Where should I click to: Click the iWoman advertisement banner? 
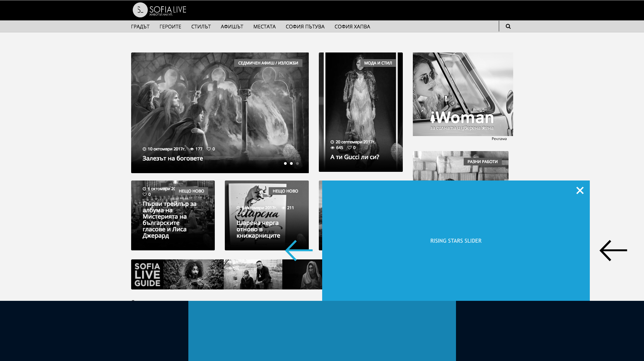coord(463,94)
